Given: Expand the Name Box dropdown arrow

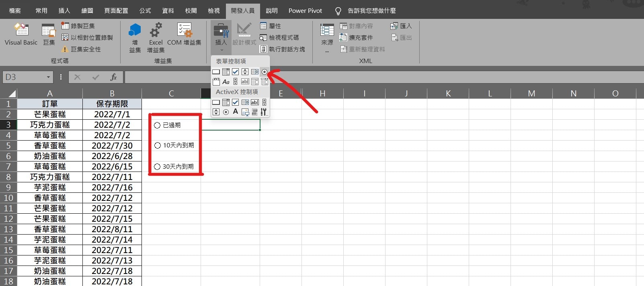Looking at the screenshot, I should 48,77.
